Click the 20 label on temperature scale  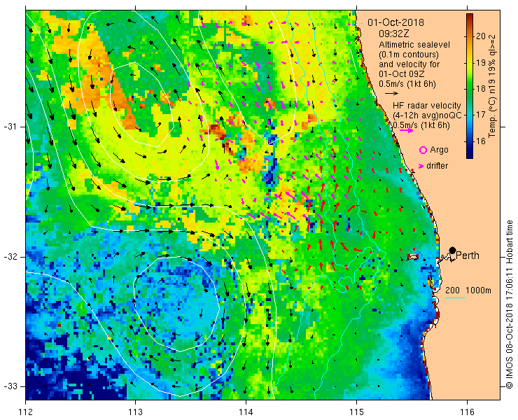point(481,36)
